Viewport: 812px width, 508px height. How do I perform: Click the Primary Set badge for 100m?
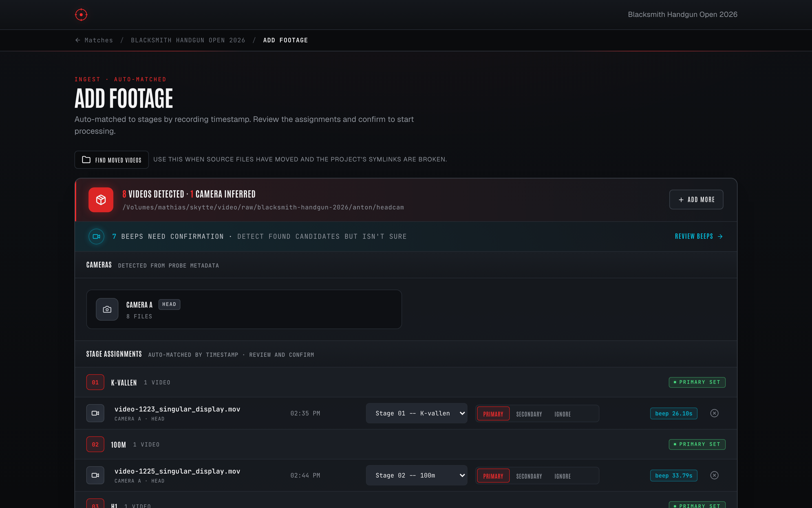[697, 444]
